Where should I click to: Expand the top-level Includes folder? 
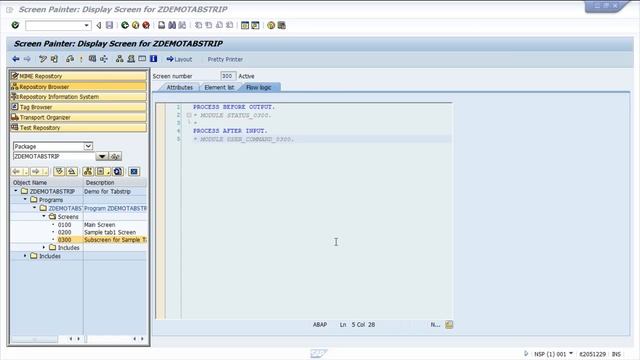(x=25, y=256)
